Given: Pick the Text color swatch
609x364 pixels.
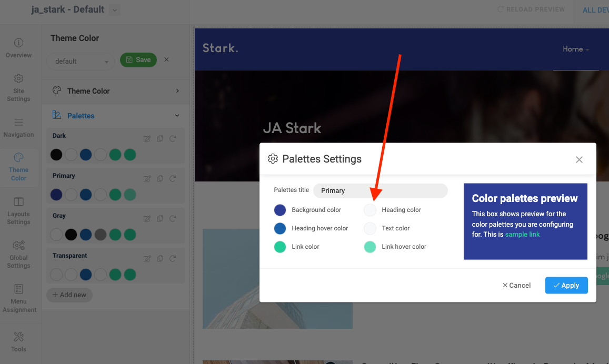Looking at the screenshot, I should click(x=370, y=228).
